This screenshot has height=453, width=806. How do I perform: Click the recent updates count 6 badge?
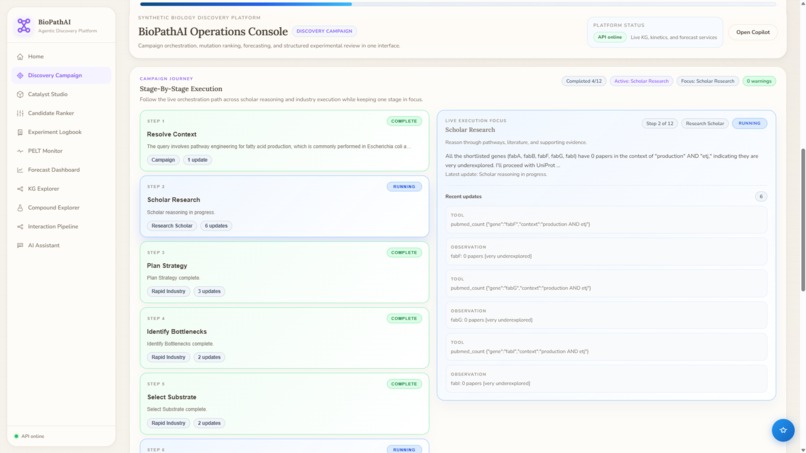click(761, 196)
